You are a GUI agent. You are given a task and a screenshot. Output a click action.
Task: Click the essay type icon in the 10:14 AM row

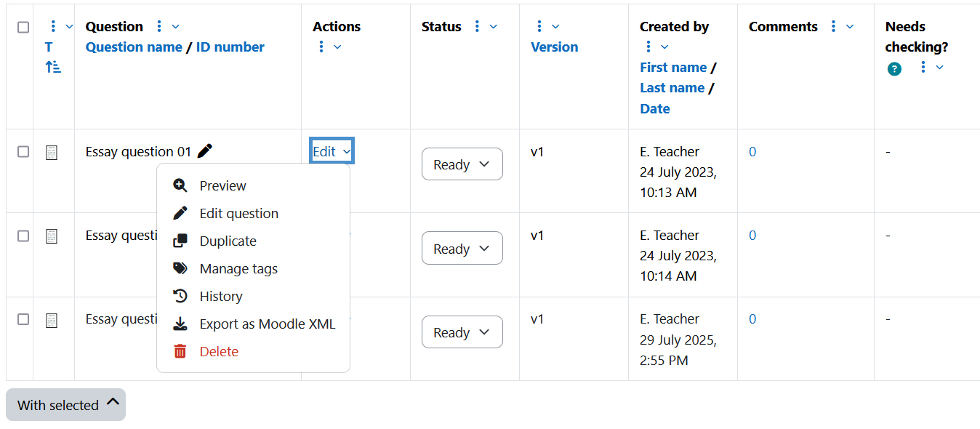52,236
